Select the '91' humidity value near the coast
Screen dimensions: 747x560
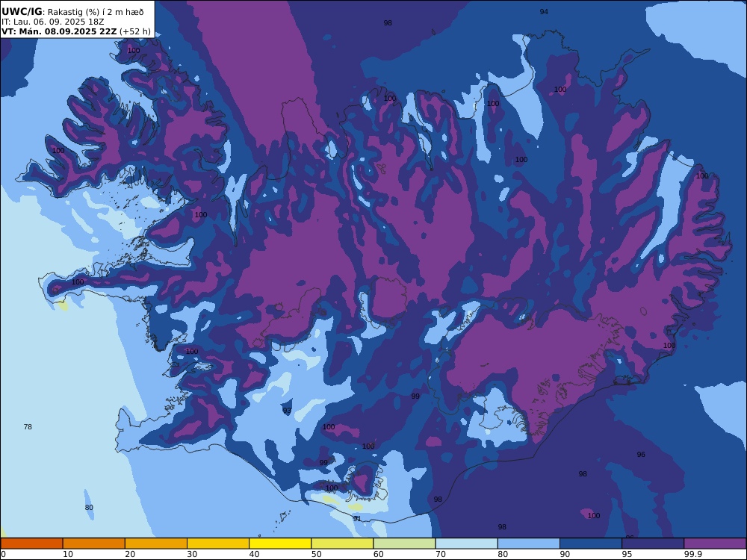pyautogui.click(x=357, y=519)
